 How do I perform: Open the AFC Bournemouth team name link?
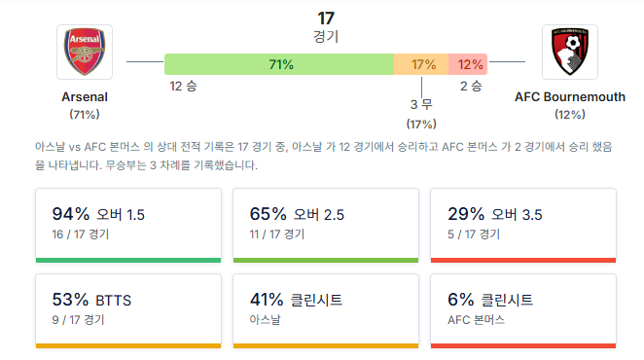pos(570,97)
